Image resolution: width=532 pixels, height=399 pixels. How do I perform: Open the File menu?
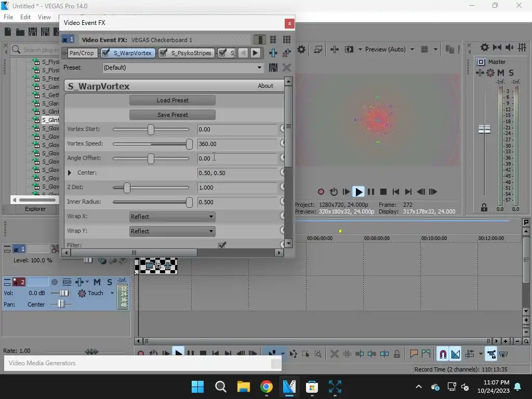8,17
